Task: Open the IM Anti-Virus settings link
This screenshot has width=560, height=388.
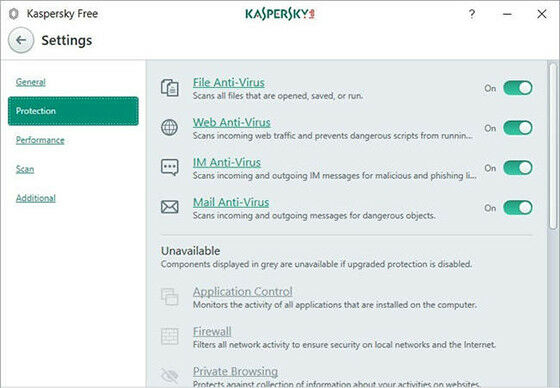Action: click(226, 163)
